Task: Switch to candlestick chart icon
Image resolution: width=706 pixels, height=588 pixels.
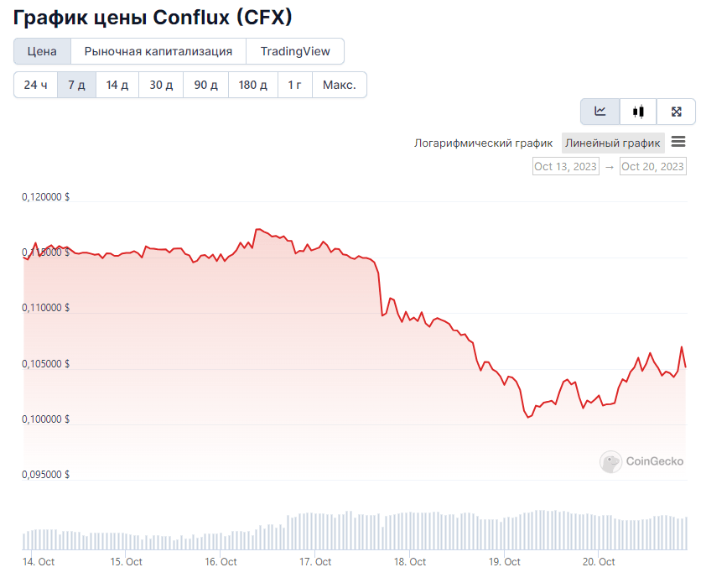Action: click(x=638, y=112)
